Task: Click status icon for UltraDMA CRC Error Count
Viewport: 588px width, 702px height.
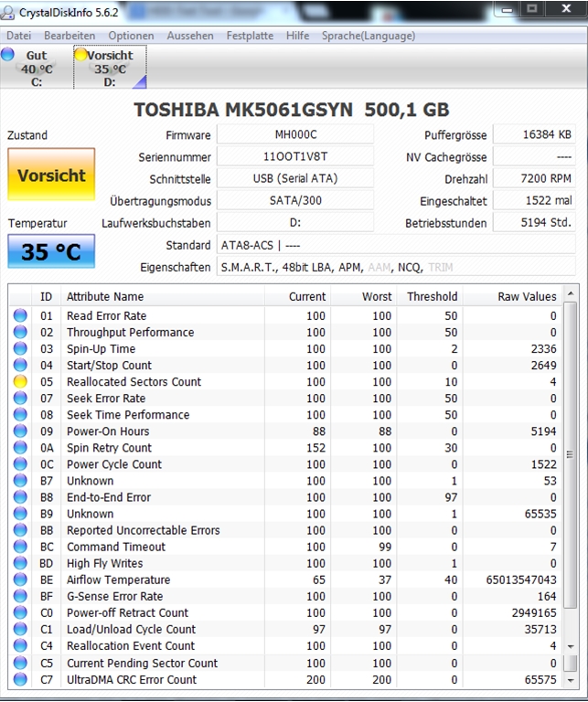Action: point(20,680)
